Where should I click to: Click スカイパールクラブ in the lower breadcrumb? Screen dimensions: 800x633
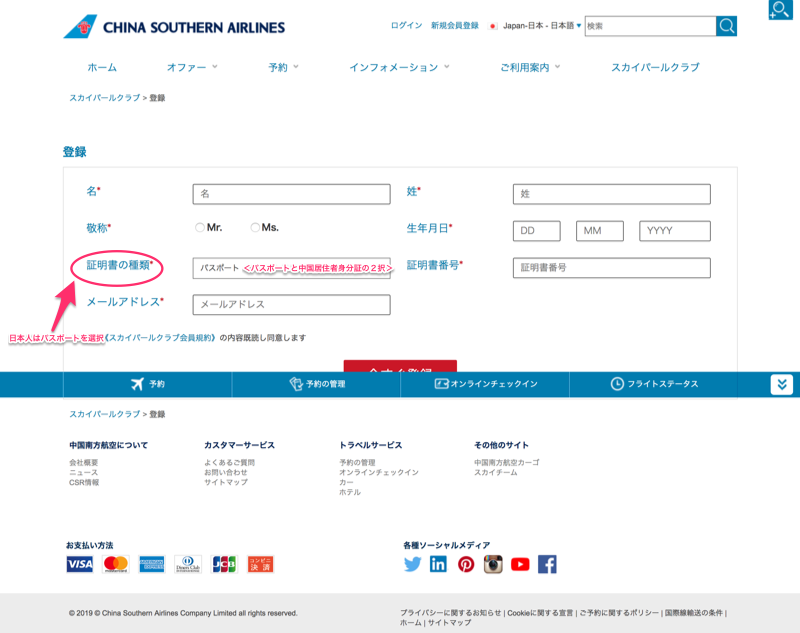105,414
